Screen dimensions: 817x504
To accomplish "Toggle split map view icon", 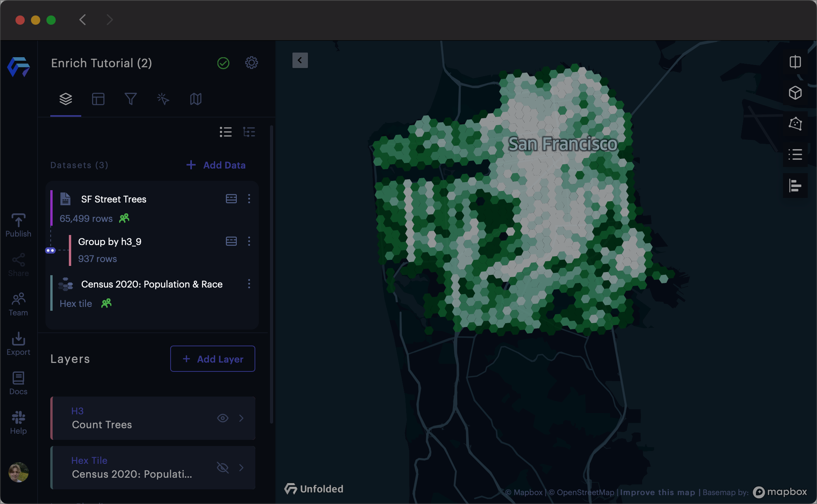I will point(795,62).
